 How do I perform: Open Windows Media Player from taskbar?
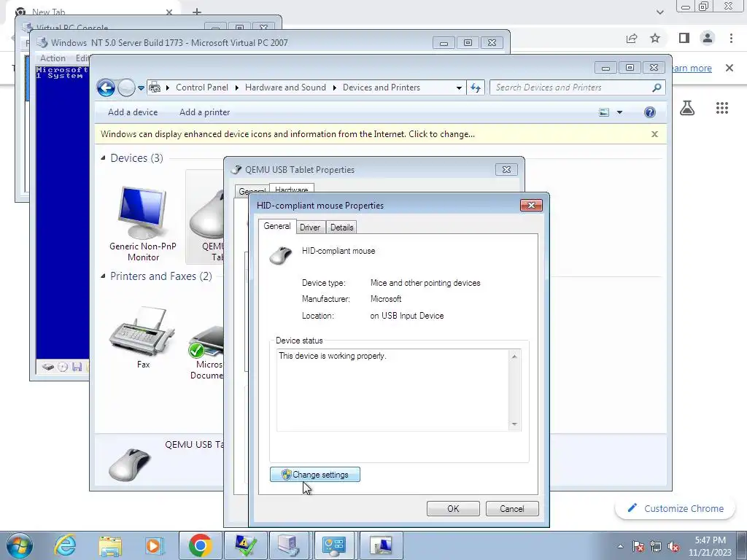coord(155,545)
